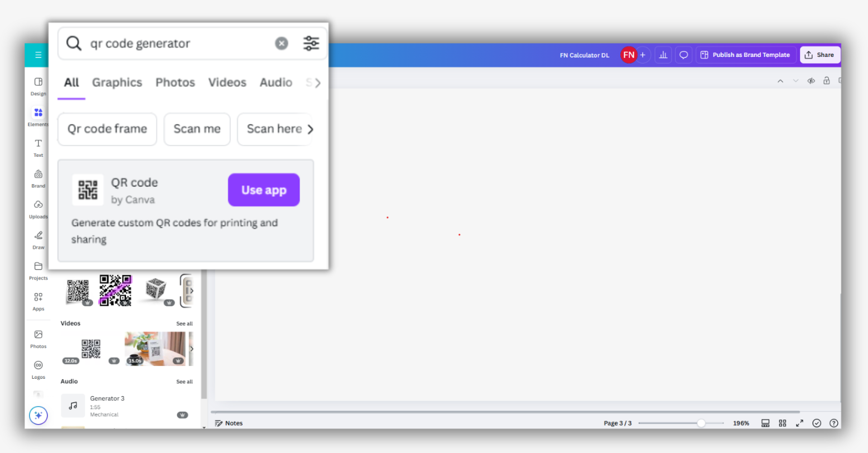This screenshot has width=868, height=453.
Task: Open the Projects sidebar panel
Action: tap(38, 270)
